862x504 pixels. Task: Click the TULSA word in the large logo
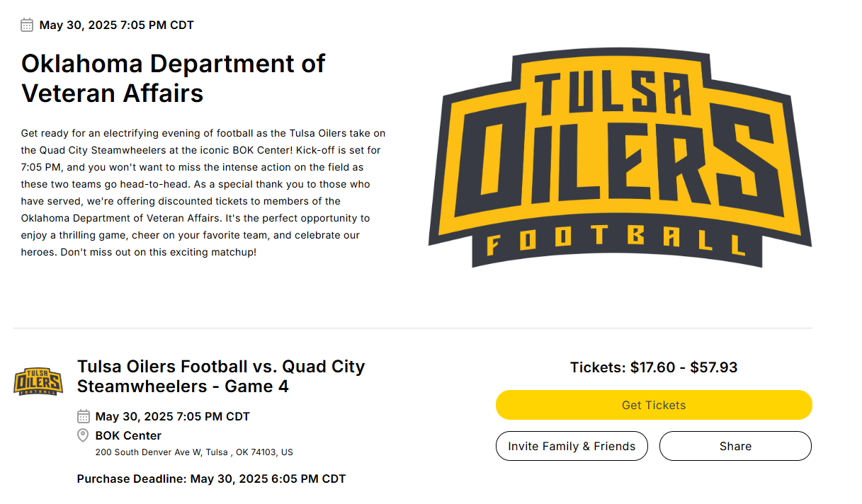click(x=612, y=93)
